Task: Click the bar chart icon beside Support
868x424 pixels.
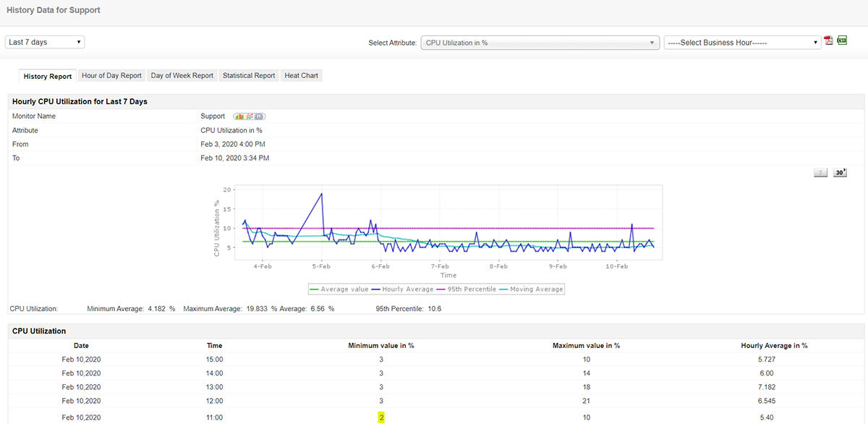Action: (x=239, y=116)
